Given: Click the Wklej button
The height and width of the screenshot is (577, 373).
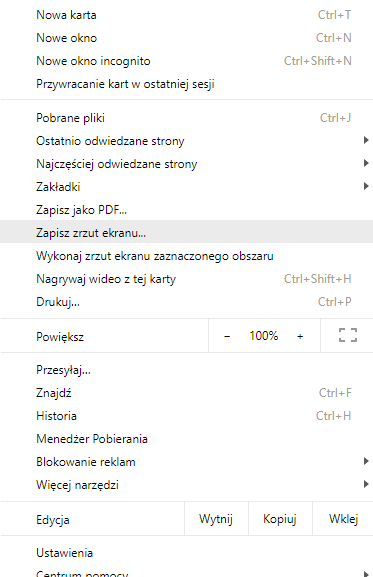Looking at the screenshot, I should [343, 519].
